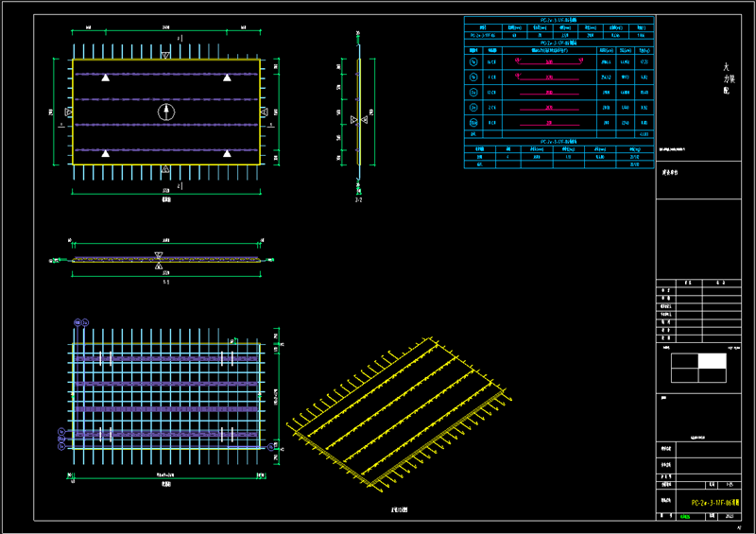This screenshot has height=534, width=756.
Task: Click the top rebar bubble at reinforcement plan's lower left
Action: pos(61,432)
